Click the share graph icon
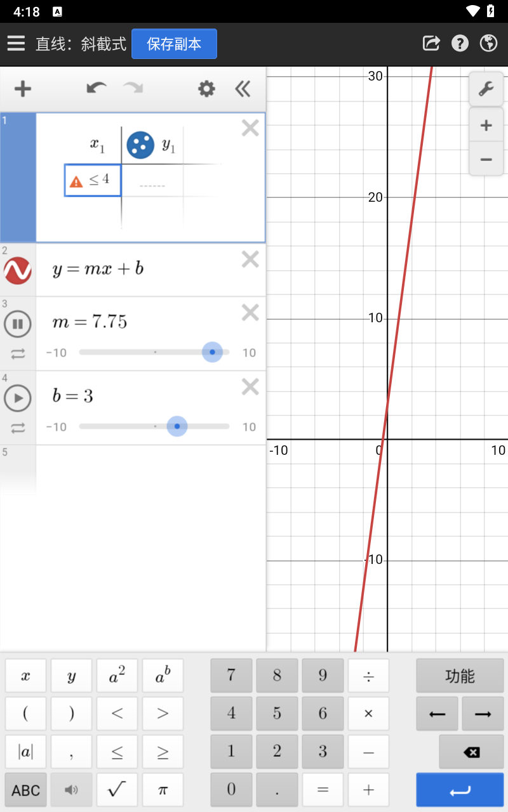Screen dimensions: 508x812 click(431, 43)
